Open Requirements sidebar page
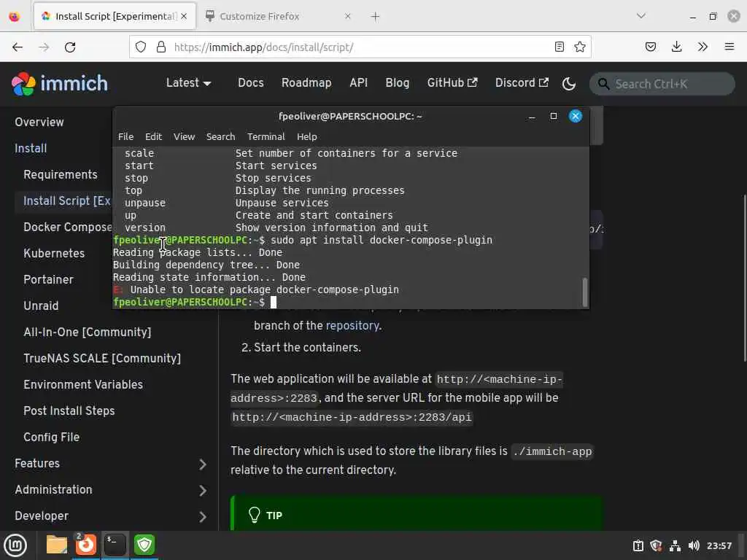 pos(61,174)
